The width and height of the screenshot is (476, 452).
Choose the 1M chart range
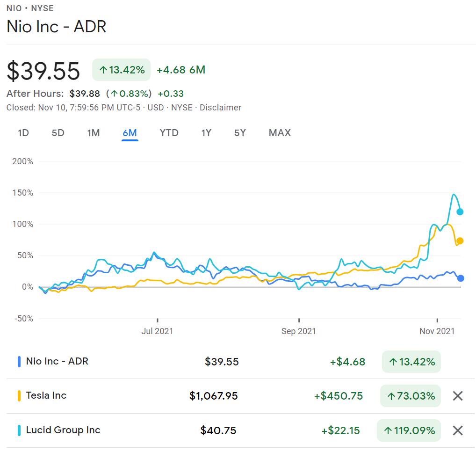point(94,133)
